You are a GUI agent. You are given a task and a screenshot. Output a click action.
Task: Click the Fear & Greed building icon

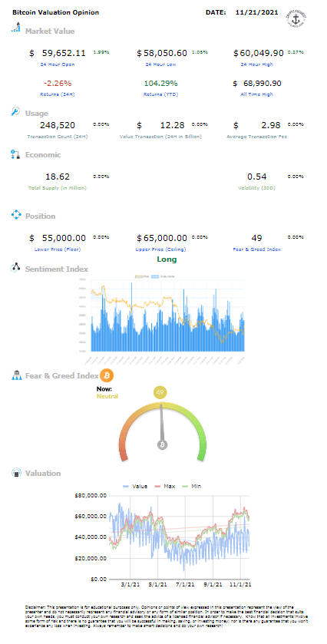16,375
